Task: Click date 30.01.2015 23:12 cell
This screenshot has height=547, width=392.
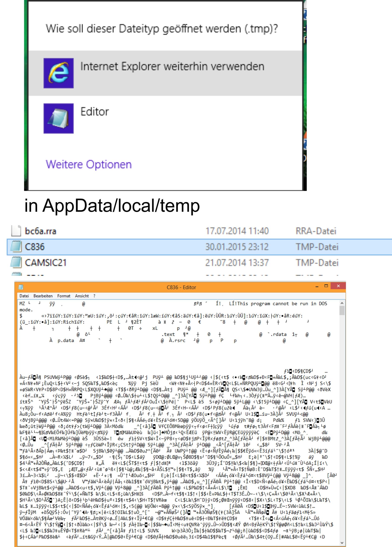Action: tap(237, 247)
